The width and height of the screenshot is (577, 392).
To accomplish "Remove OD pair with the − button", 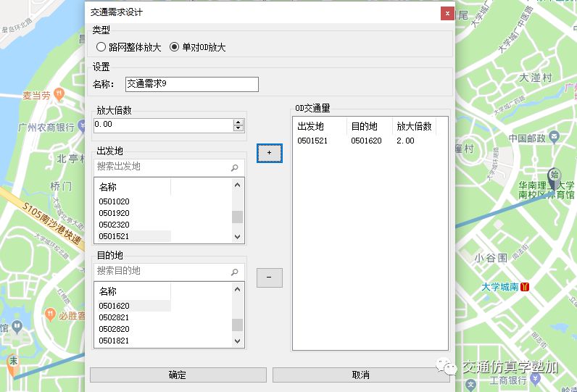I will [x=270, y=278].
